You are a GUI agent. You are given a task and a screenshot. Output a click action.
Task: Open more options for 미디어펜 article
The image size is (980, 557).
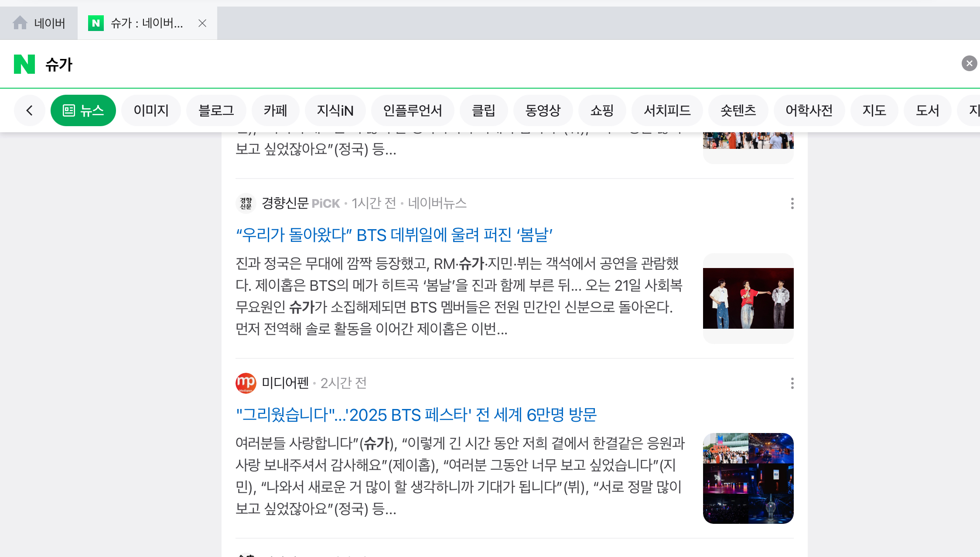coord(792,383)
